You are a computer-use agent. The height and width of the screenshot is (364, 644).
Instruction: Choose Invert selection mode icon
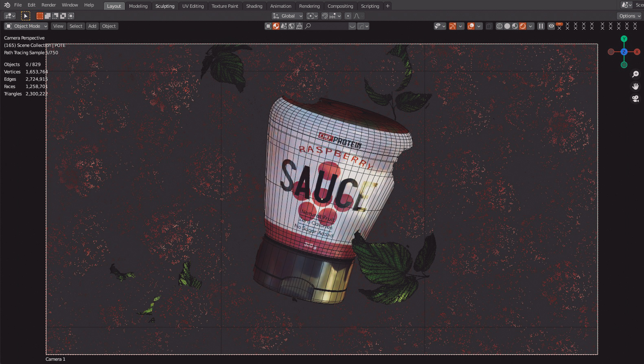coord(63,16)
